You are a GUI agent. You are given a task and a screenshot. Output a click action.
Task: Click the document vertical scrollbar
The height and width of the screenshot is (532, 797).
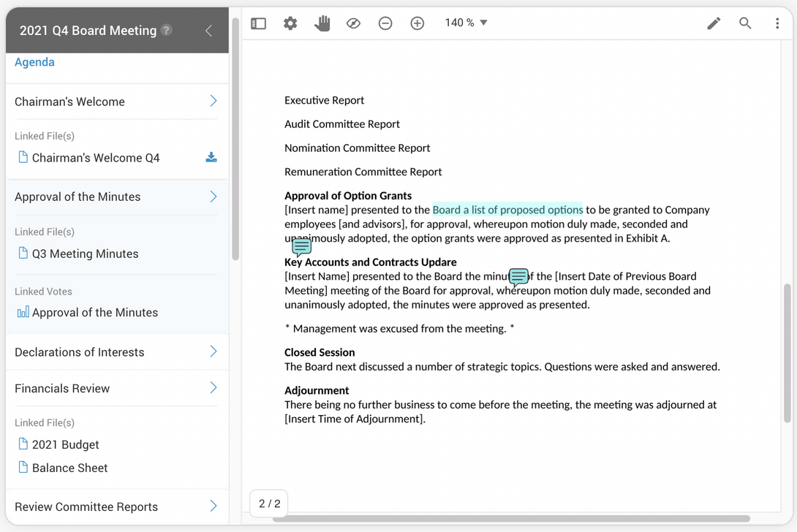point(787,353)
